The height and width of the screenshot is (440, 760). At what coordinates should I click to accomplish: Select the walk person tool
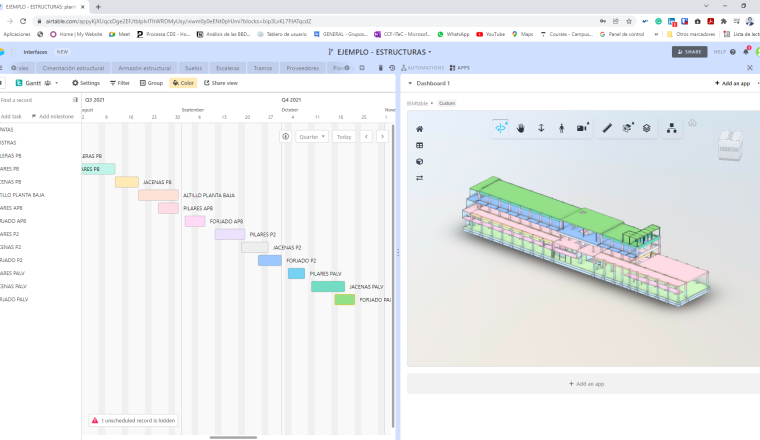[561, 128]
